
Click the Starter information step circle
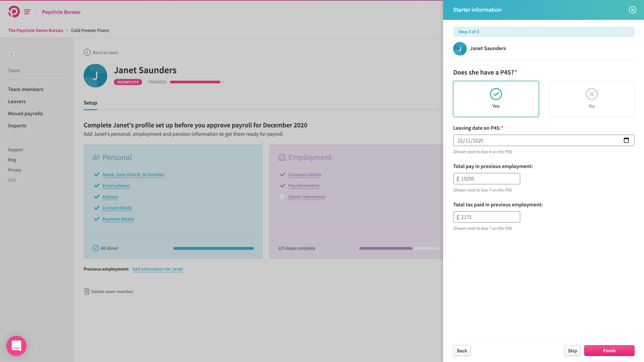pos(282,197)
